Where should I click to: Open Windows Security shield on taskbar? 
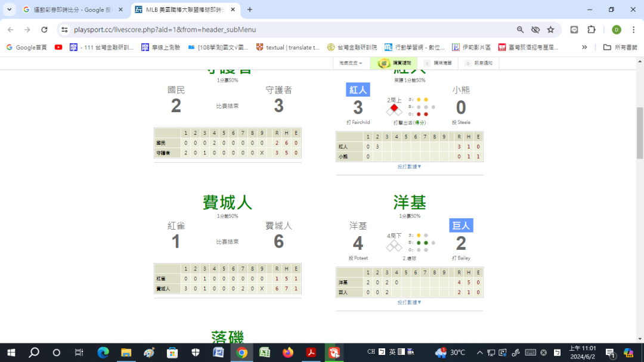point(196,352)
